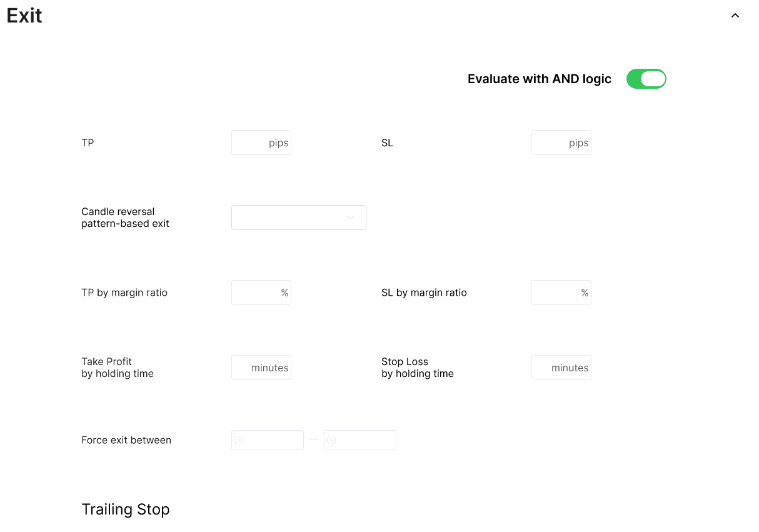Click the Candle reversal pattern-based exit label
The image size is (759, 532).
tap(125, 218)
